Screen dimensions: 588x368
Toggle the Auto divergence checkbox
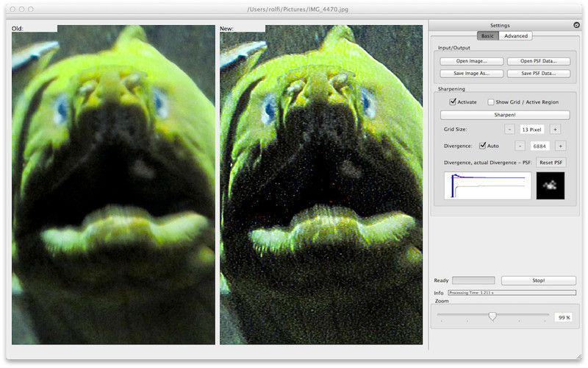(482, 146)
